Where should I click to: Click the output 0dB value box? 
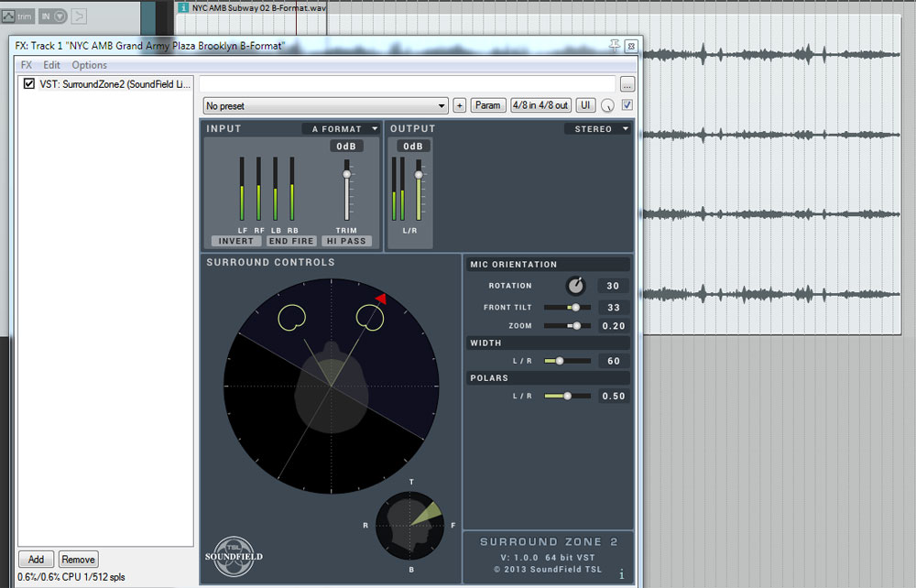click(413, 146)
